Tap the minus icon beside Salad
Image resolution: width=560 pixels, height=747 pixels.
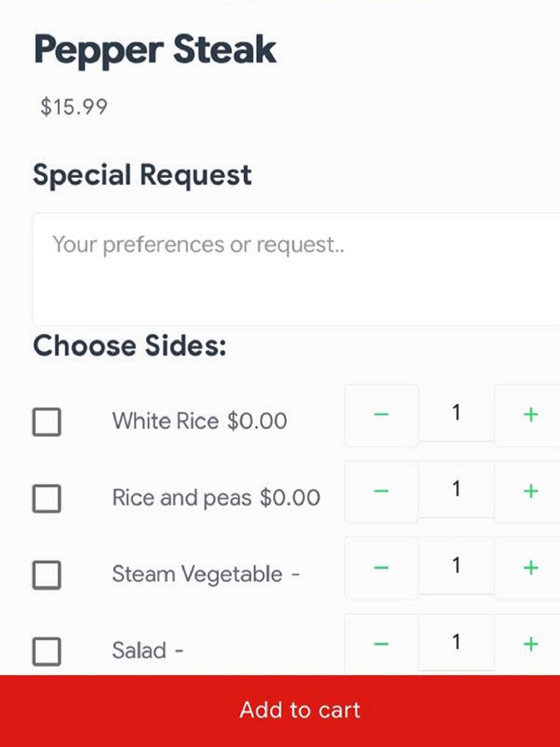[x=382, y=644]
